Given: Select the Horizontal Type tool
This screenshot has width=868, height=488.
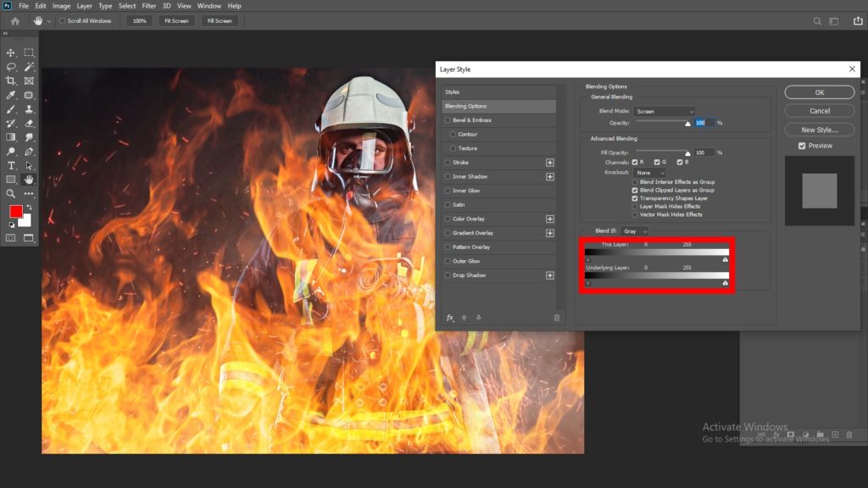Looking at the screenshot, I should pos(10,165).
